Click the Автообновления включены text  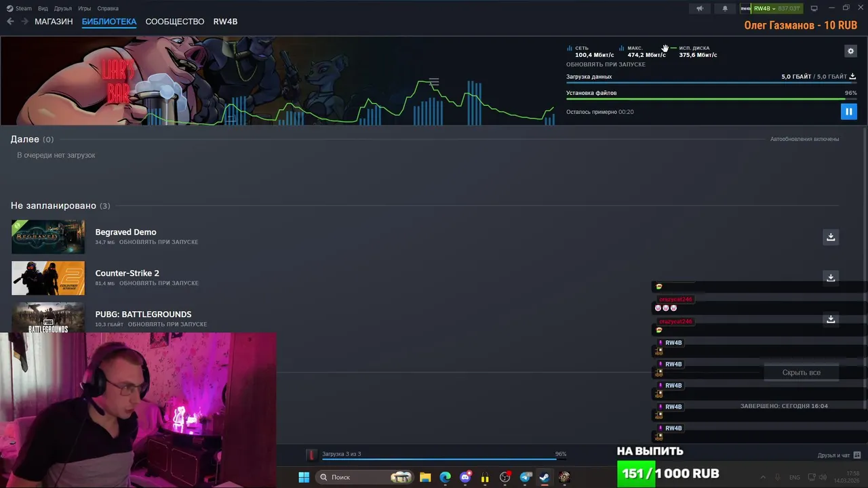pos(804,139)
